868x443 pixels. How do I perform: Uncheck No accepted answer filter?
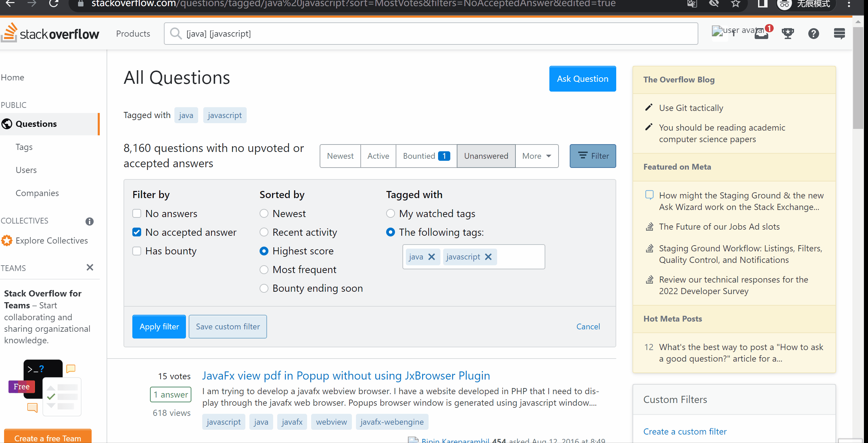click(x=137, y=232)
